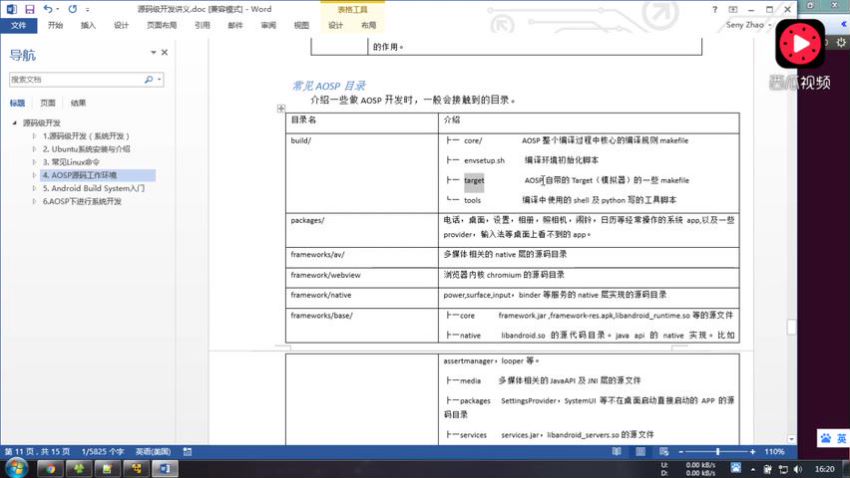850x478 pixels.
Task: Click the volume speaker icon in the system tray
Action: coord(797,469)
